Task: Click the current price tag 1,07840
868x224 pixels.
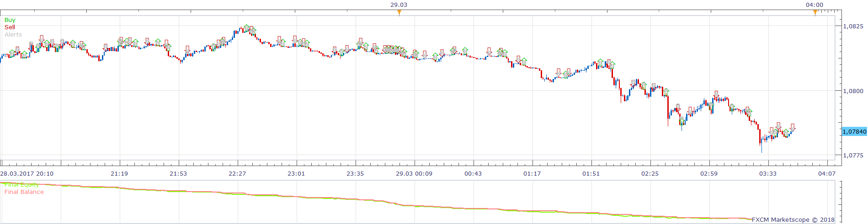Action: [x=854, y=131]
